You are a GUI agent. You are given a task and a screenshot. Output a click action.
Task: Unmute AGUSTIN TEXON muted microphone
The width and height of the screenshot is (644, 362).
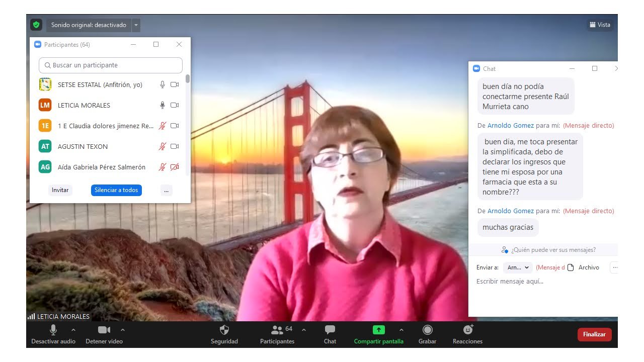(x=163, y=146)
